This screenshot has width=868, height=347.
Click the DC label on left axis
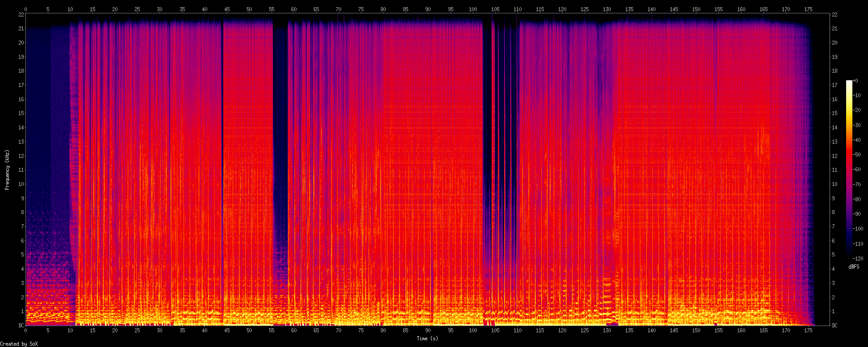21,326
